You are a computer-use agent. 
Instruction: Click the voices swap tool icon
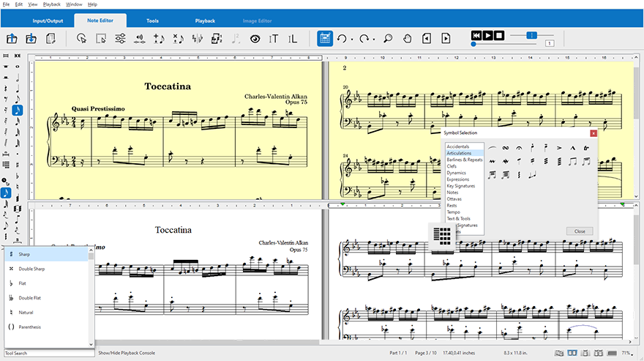coord(217,39)
